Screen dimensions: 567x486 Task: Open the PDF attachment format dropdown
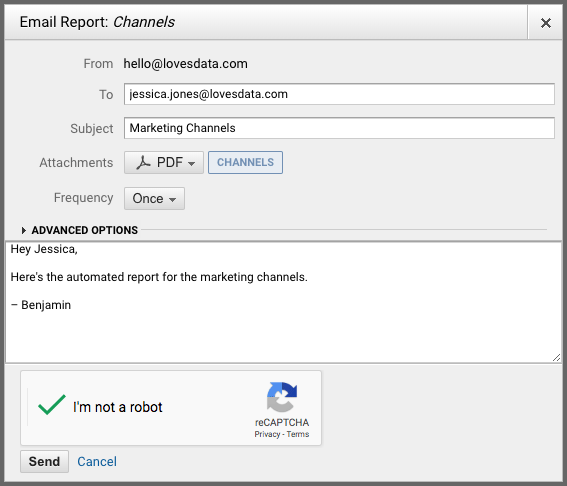tap(164, 162)
